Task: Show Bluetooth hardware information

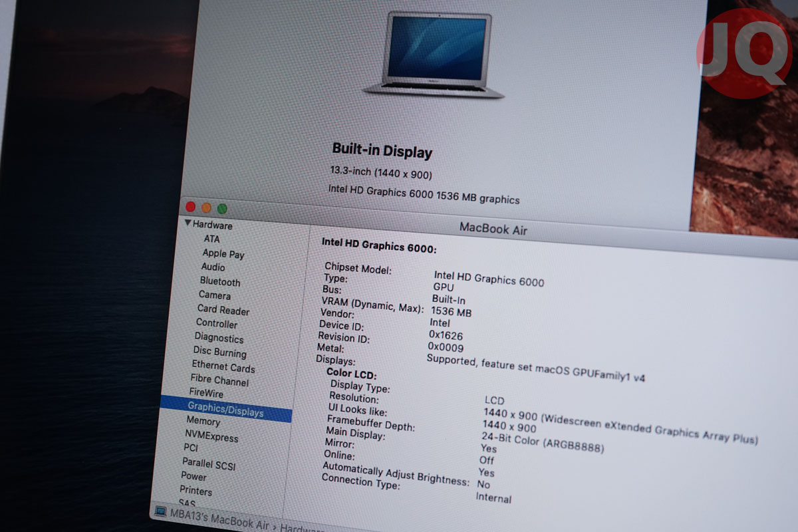Action: click(x=220, y=281)
